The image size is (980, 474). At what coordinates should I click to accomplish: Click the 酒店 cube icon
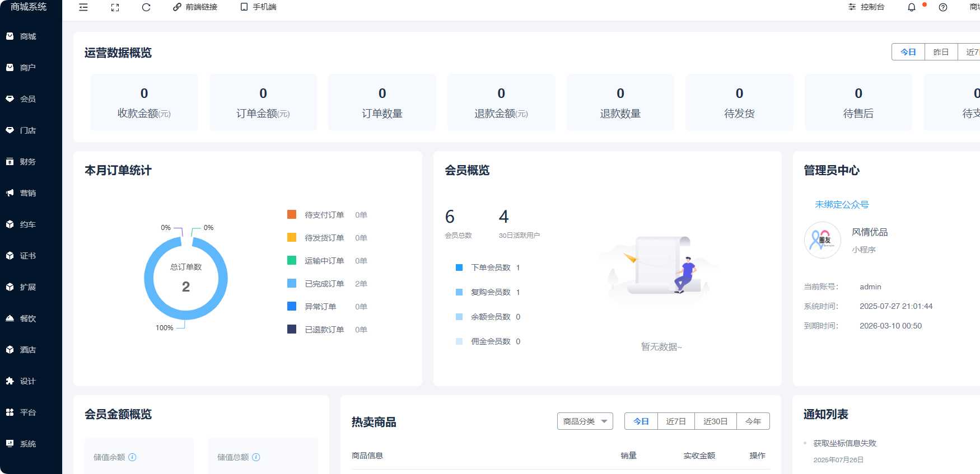pyautogui.click(x=10, y=349)
